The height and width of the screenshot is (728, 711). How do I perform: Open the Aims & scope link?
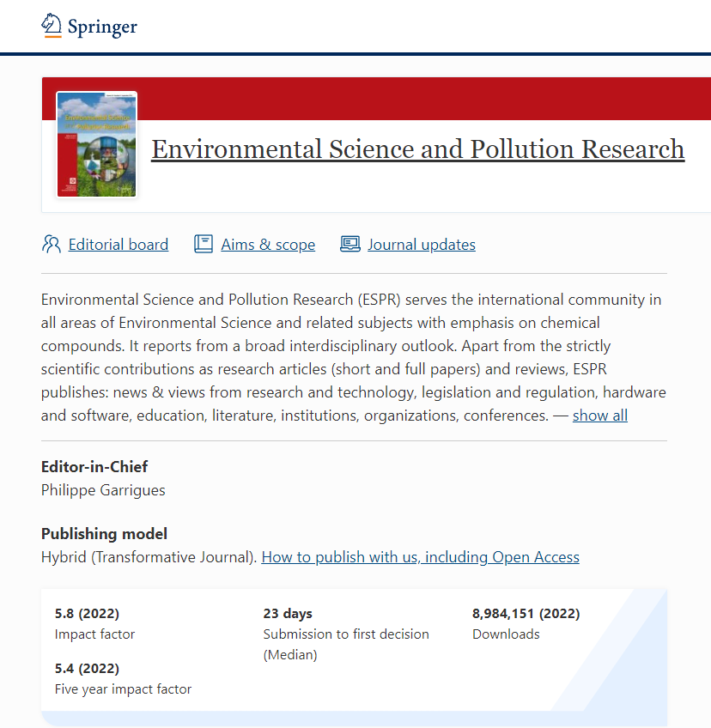[268, 244]
